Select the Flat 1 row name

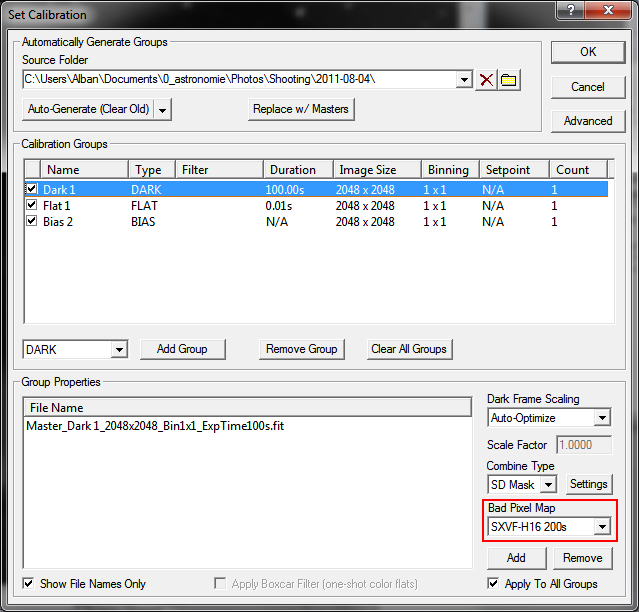(x=57, y=206)
